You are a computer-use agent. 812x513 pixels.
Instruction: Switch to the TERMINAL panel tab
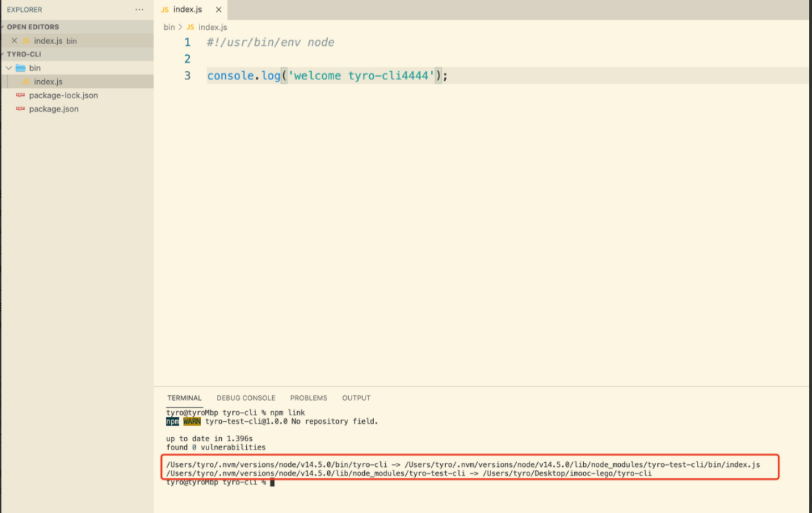(184, 397)
